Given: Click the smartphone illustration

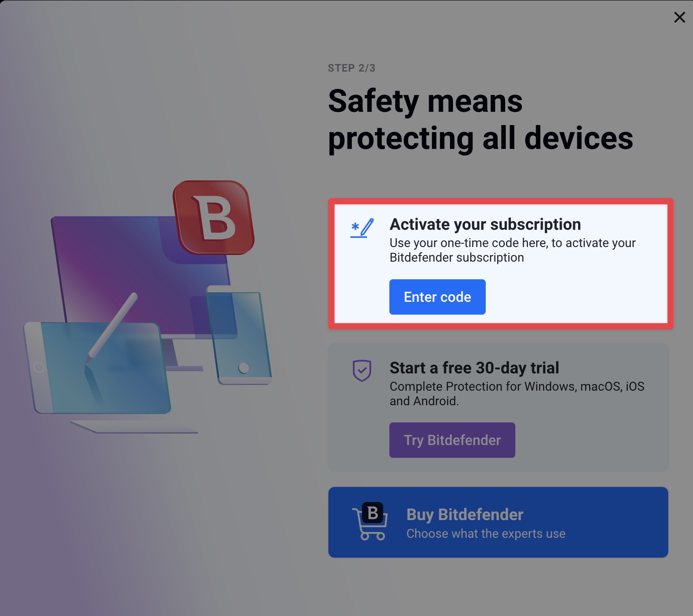Looking at the screenshot, I should [239, 335].
